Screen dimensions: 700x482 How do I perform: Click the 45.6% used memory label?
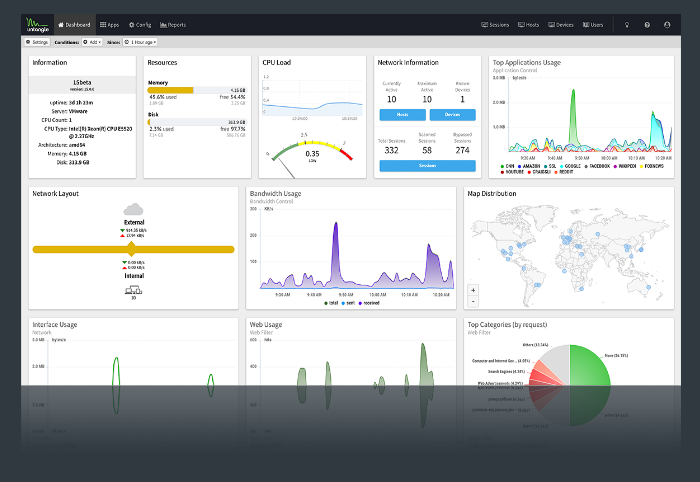pos(163,97)
